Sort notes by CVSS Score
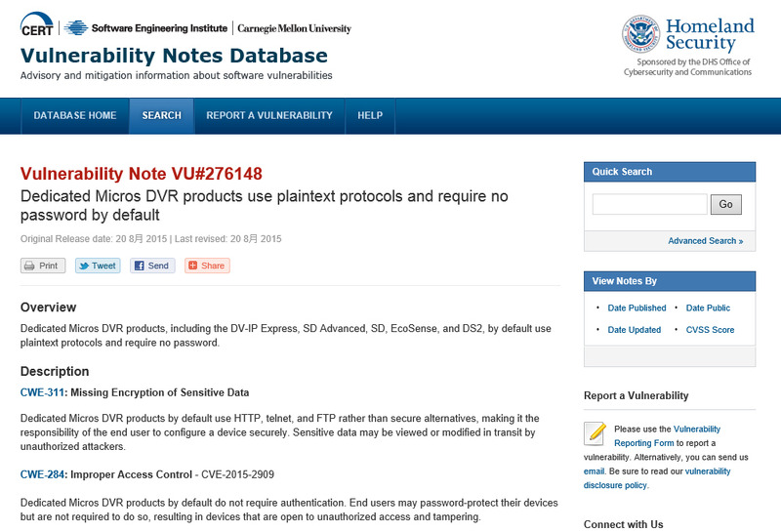The height and width of the screenshot is (532, 781). pyautogui.click(x=710, y=330)
